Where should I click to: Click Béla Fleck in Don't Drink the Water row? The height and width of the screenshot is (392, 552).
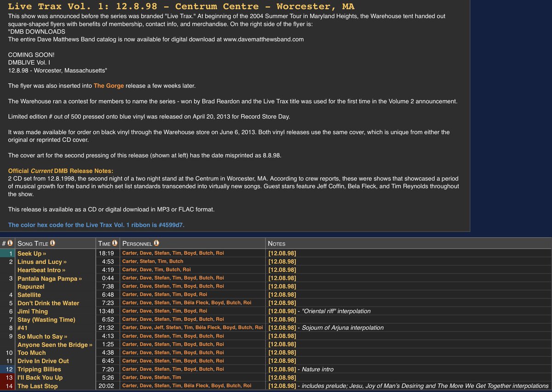pos(197,303)
